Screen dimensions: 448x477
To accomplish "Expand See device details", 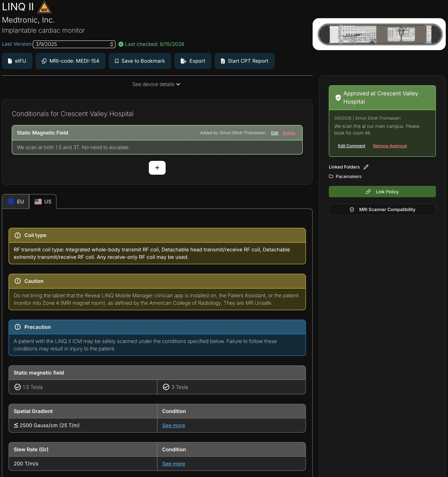I will click(x=156, y=84).
